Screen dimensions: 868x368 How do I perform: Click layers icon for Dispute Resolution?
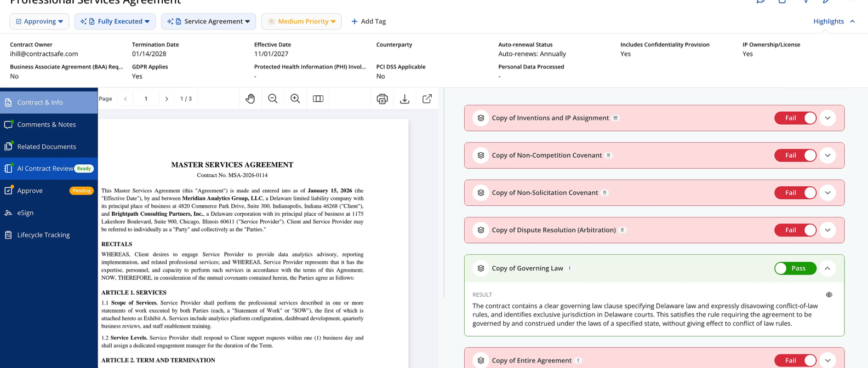[x=481, y=230]
